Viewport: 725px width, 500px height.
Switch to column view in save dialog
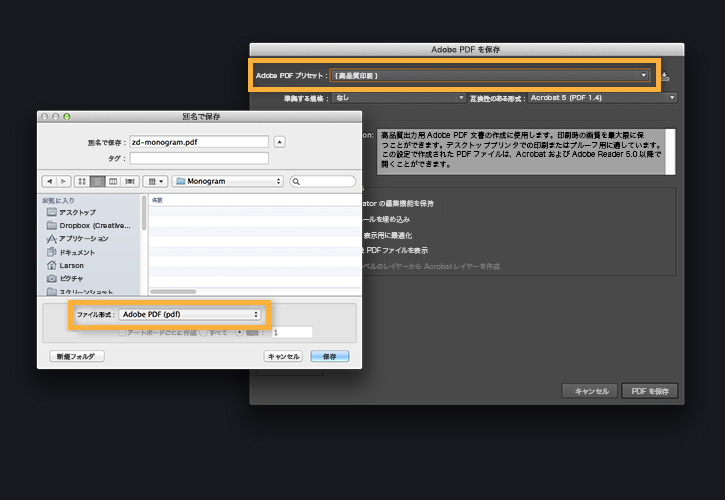[x=113, y=181]
